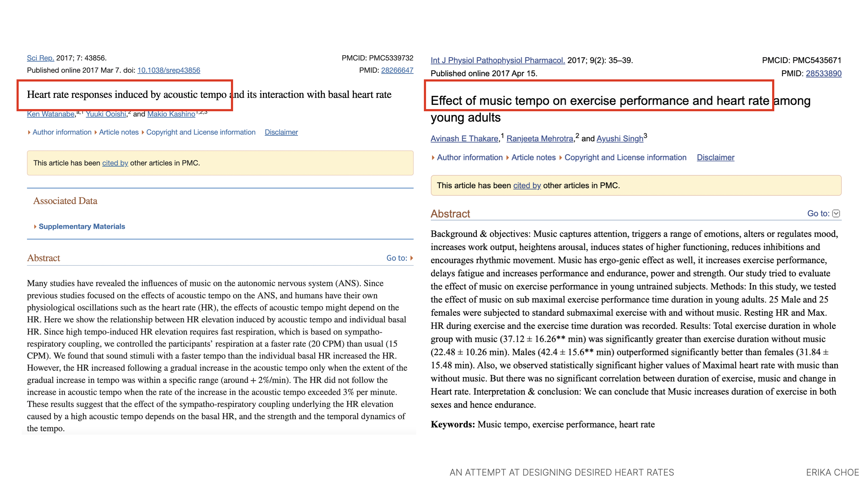Open author Ken Watanabe link
The width and height of the screenshot is (868, 486).
pos(51,114)
